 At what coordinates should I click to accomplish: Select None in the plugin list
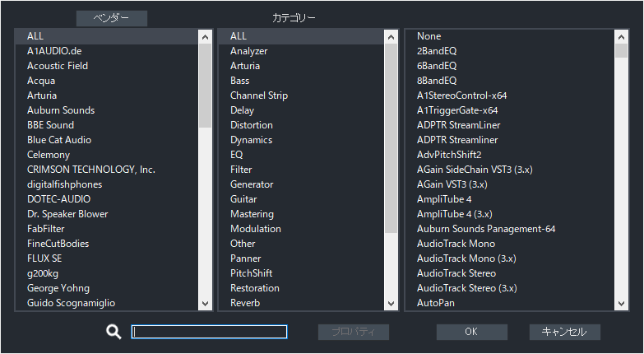click(429, 36)
